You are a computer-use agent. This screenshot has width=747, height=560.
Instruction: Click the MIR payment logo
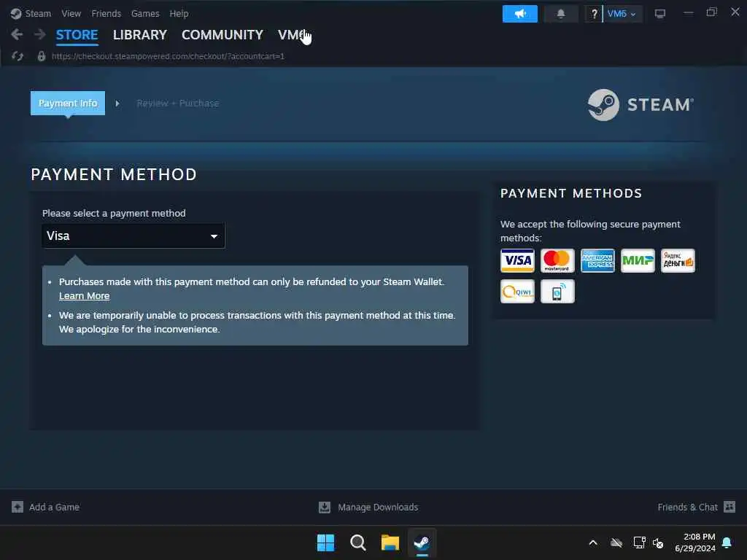coord(638,260)
